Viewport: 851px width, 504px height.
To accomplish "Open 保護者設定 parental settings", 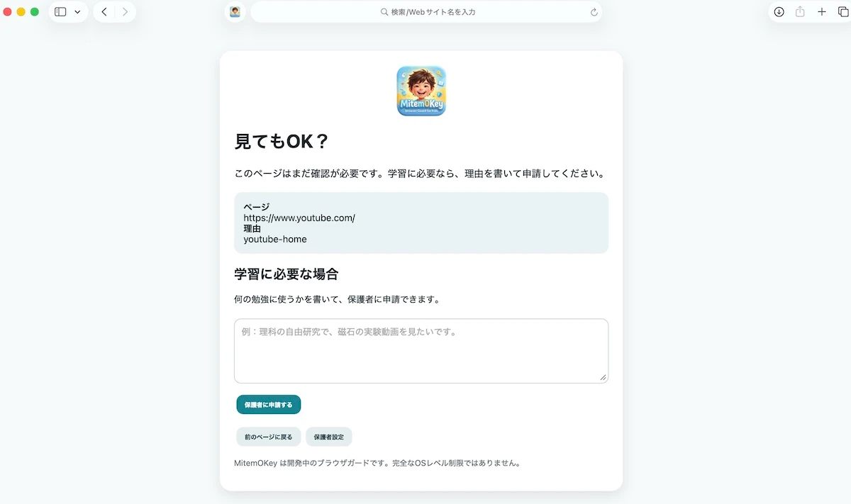I will [329, 437].
